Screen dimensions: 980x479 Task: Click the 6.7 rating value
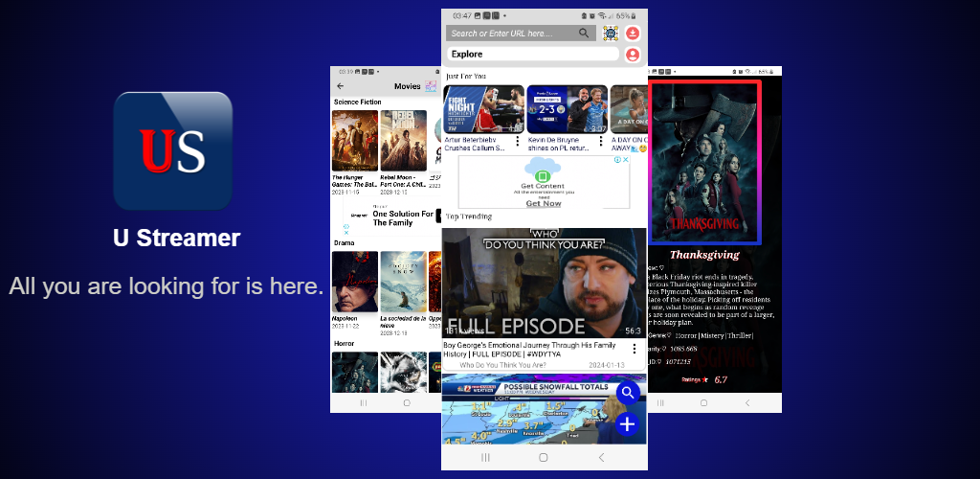[x=722, y=379]
